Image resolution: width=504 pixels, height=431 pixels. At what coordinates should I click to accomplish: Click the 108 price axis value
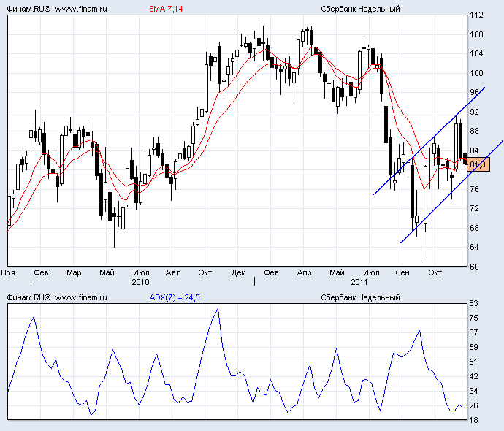tap(476, 35)
